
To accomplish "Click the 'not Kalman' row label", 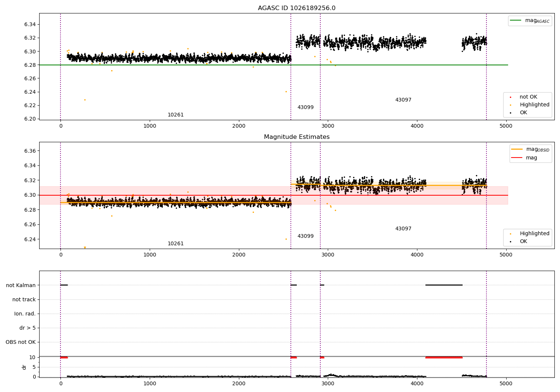I will coord(21,285).
